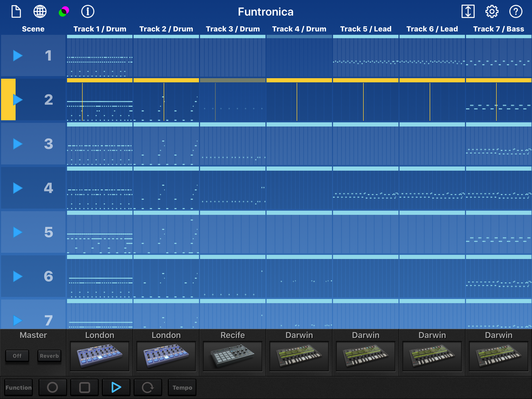Select scene 3 number label
The height and width of the screenshot is (399, 532).
(x=49, y=144)
